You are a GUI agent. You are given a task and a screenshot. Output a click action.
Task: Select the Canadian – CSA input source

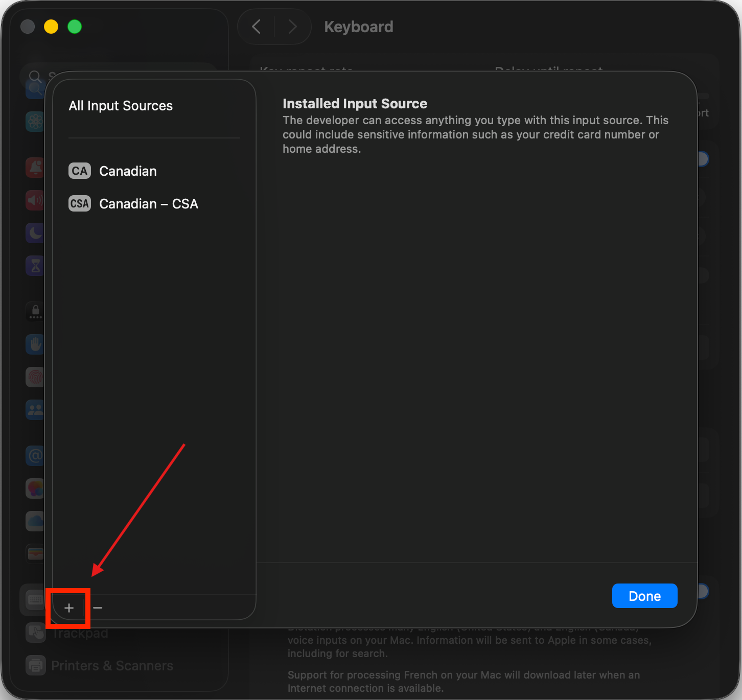point(148,204)
